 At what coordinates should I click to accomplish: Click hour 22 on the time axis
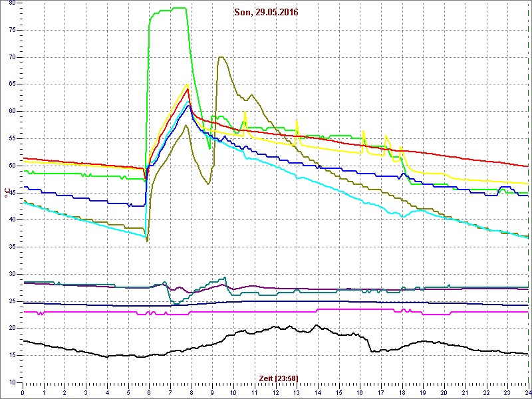(487, 392)
